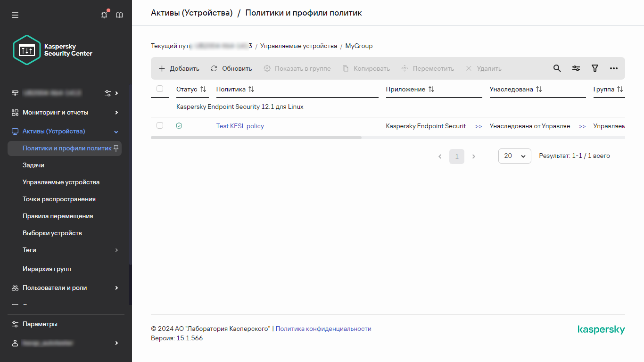Screen dimensions: 644x362
Task: Click the Версия: 15.1.566 text
Action: click(177, 338)
